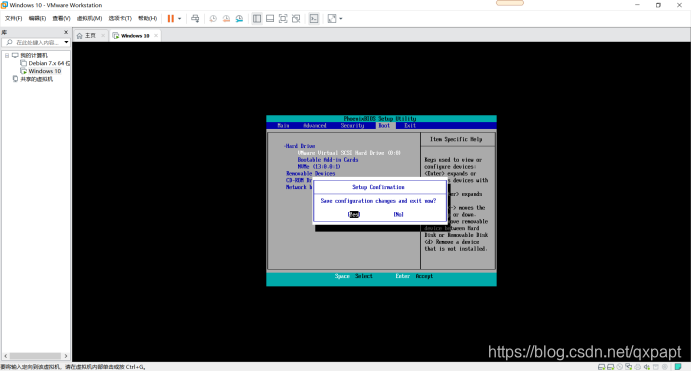This screenshot has width=692, height=371.
Task: Minimize the VMware Workstation window
Action: 637,5
